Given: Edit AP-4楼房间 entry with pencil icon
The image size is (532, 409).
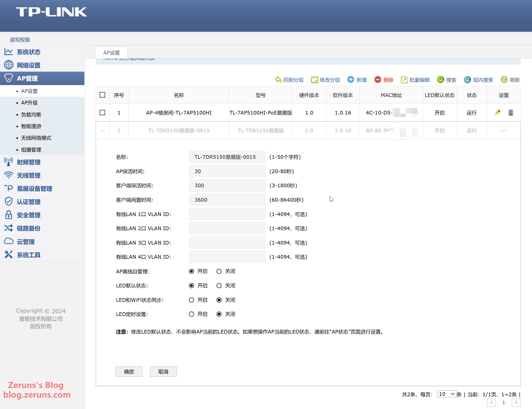Looking at the screenshot, I should [x=497, y=112].
